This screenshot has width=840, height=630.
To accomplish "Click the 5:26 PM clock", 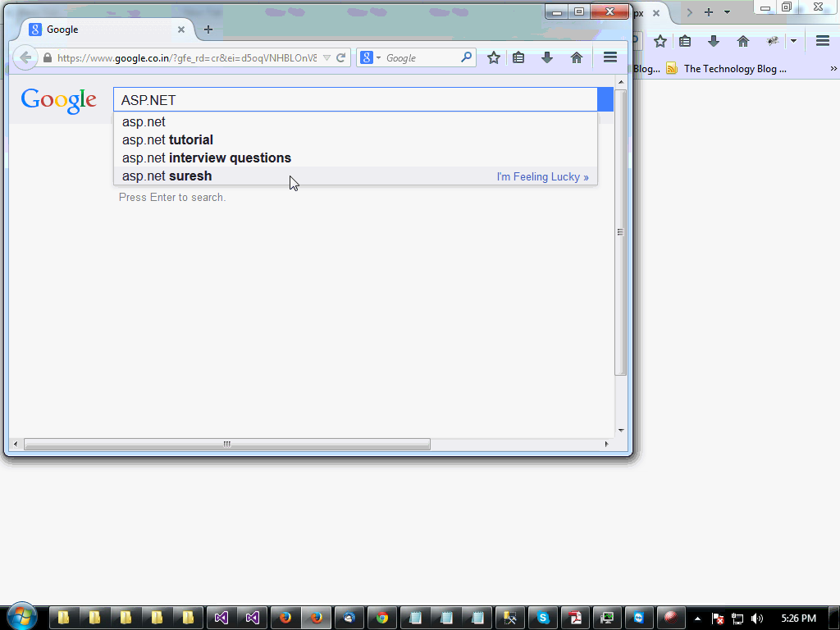I will tap(798, 619).
